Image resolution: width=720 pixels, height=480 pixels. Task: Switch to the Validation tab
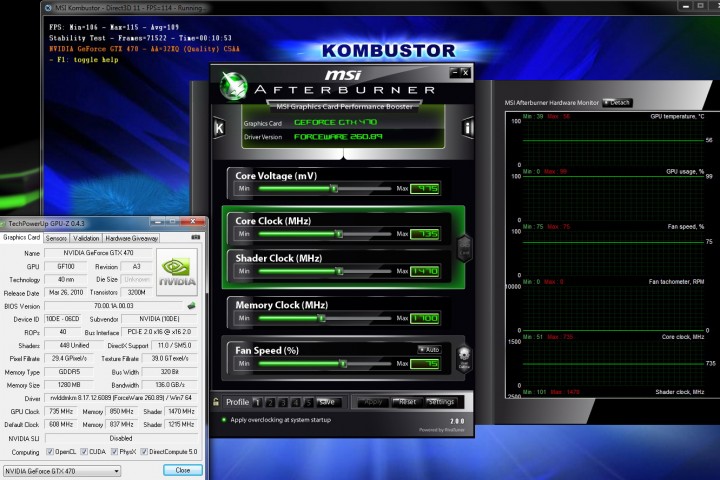pos(86,238)
